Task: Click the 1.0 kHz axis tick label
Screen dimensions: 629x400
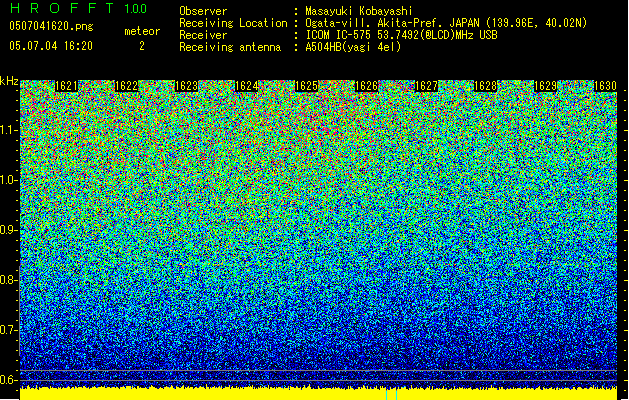Action: [9, 180]
